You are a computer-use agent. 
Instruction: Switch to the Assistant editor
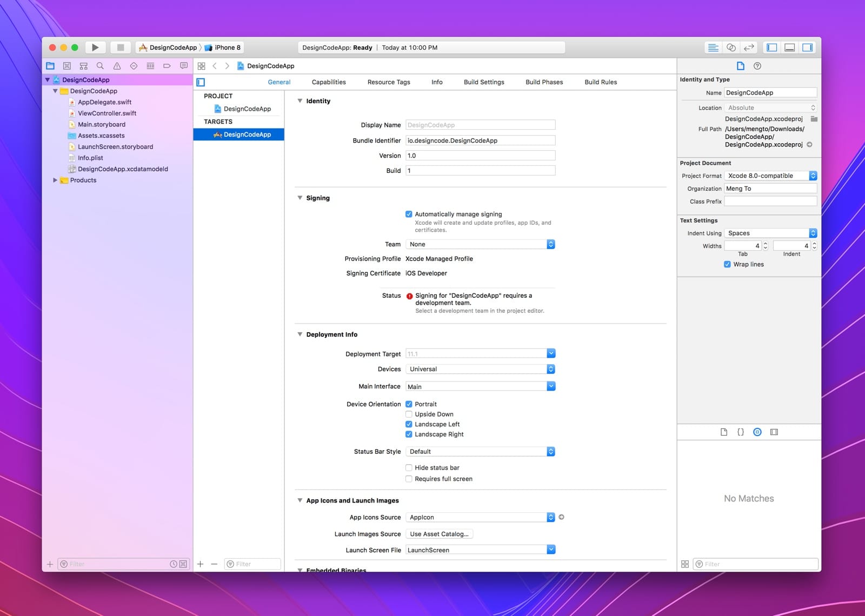tap(731, 48)
